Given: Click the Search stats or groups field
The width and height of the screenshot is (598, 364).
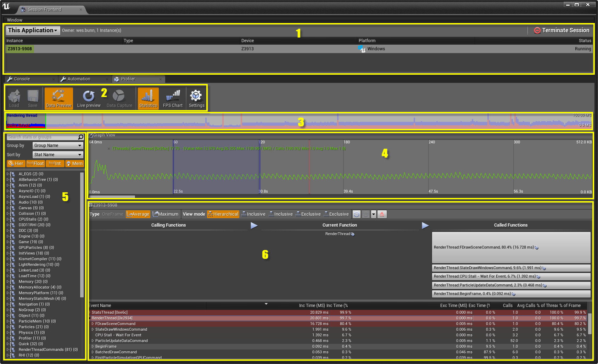Looking at the screenshot, I should [x=42, y=137].
